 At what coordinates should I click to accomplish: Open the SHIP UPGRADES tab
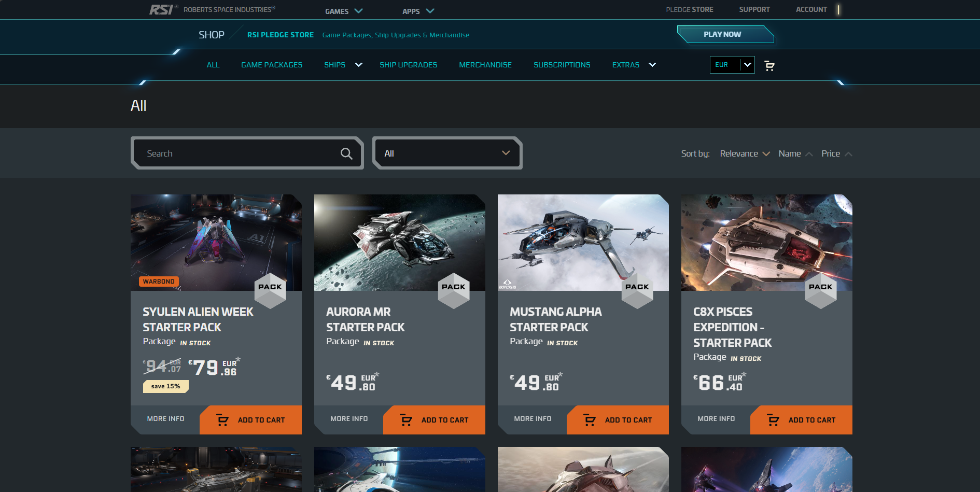(x=408, y=65)
